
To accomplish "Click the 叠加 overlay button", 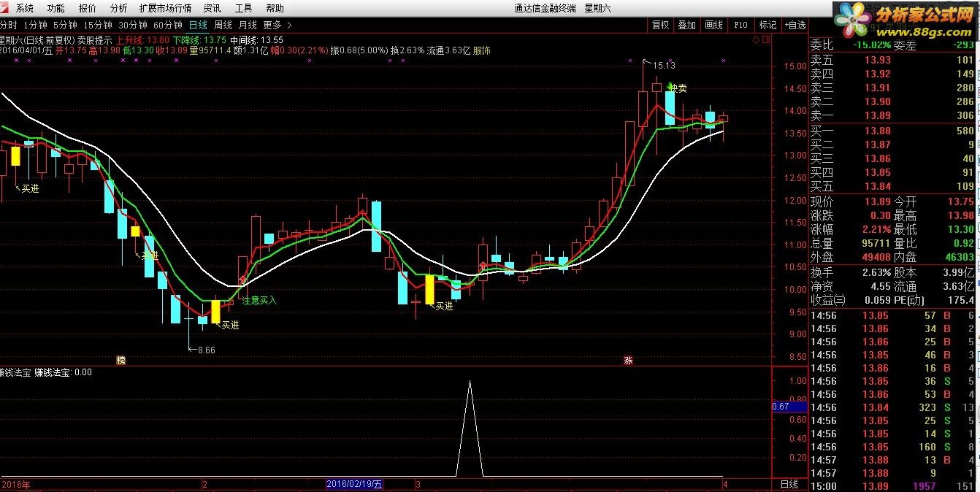I will click(x=686, y=25).
